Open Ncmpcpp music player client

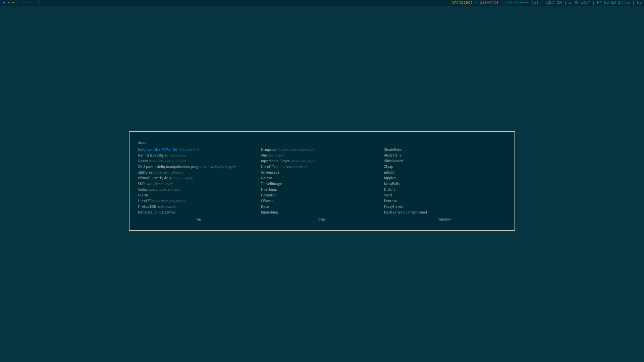tap(268, 150)
